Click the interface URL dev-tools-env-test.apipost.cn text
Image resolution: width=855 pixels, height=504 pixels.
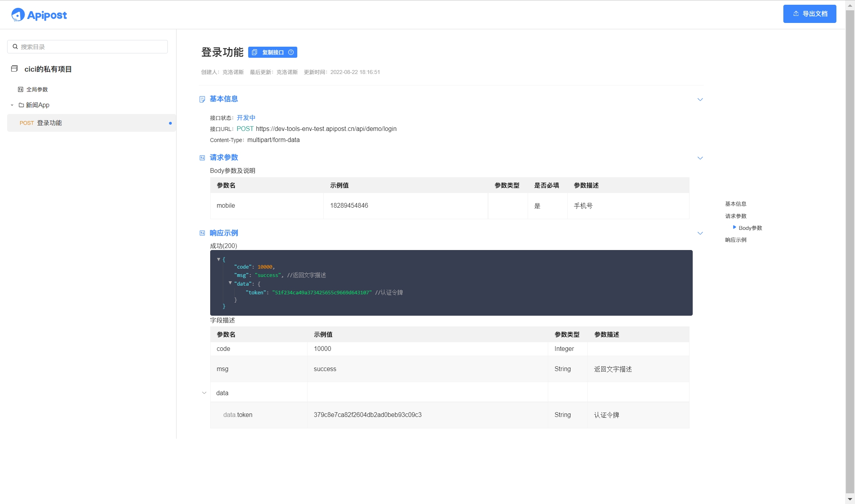click(x=326, y=129)
